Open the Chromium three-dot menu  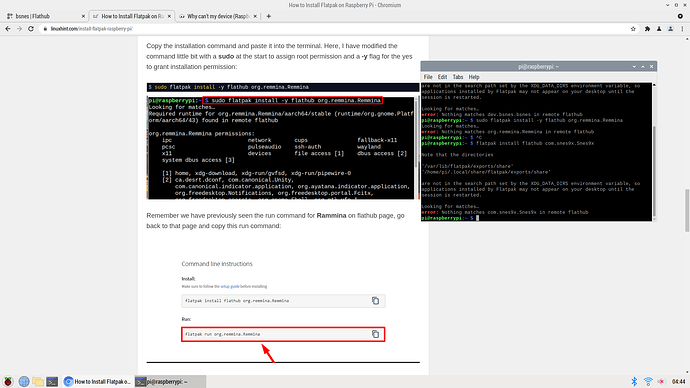point(682,29)
